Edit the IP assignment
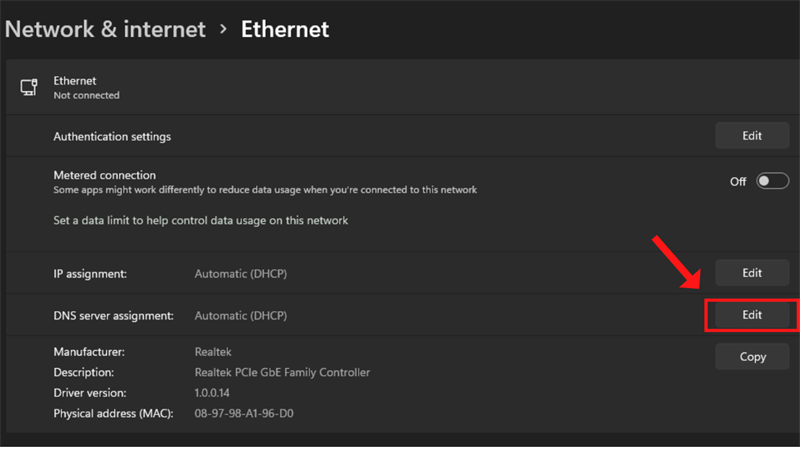Screen dimensions: 800x450 click(752, 272)
